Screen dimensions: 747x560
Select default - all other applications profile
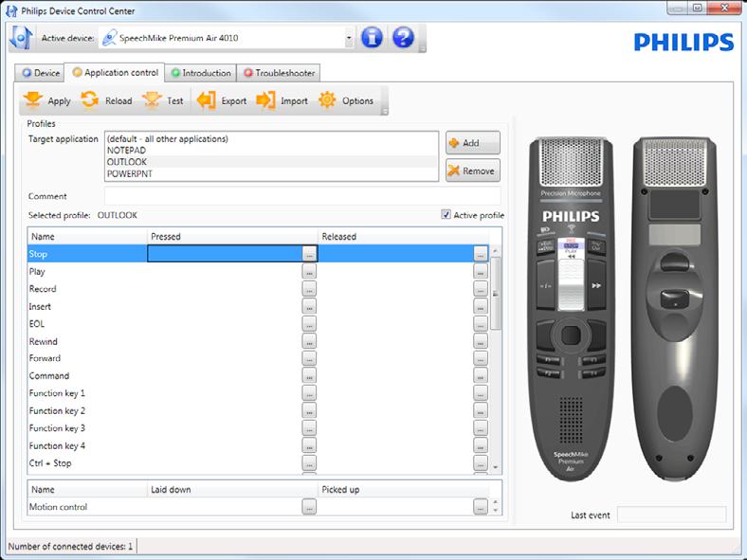pyautogui.click(x=271, y=138)
